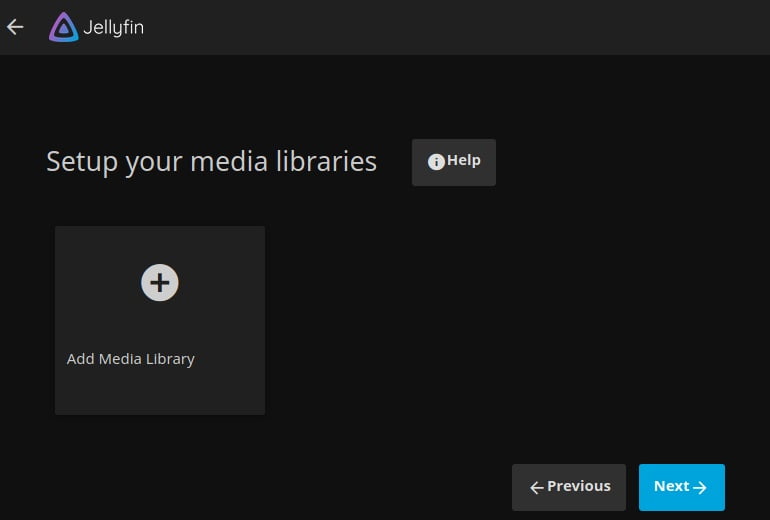Click the plus circle icon
Screen dimensions: 770x520
pyautogui.click(x=159, y=283)
